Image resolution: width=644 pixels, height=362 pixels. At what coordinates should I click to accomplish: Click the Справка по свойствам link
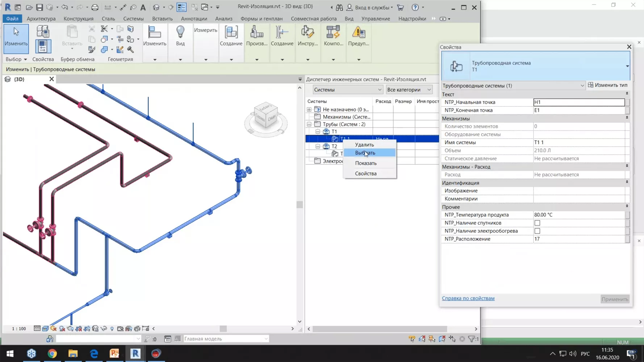(468, 298)
